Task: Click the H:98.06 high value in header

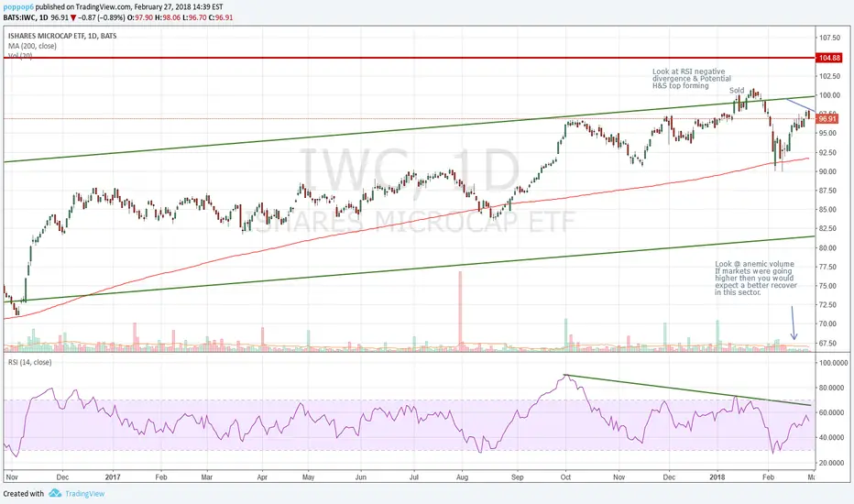Action: click(x=167, y=17)
